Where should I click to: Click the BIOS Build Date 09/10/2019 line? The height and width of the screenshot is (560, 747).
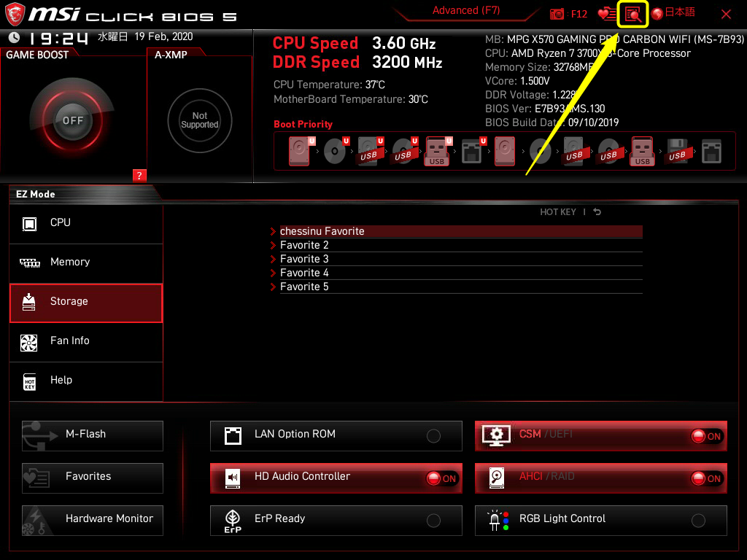pyautogui.click(x=551, y=122)
